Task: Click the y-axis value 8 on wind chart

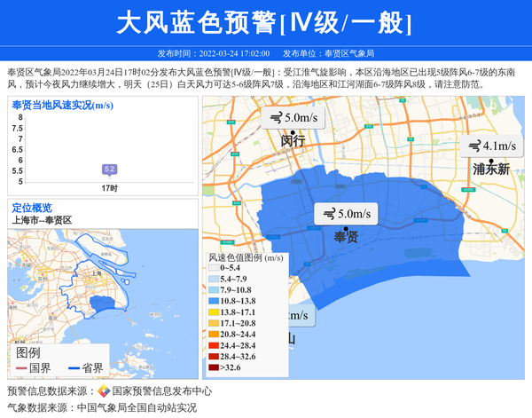Action: tap(20, 118)
